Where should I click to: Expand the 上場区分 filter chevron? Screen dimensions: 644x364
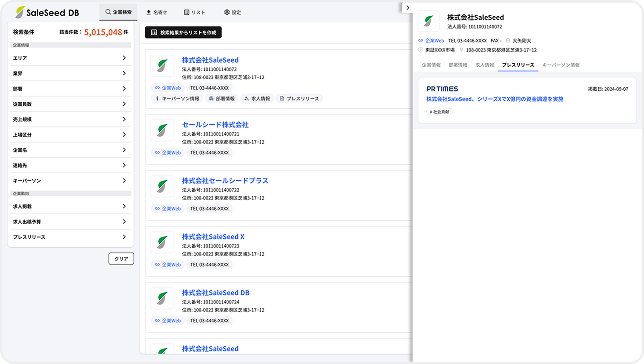click(124, 134)
